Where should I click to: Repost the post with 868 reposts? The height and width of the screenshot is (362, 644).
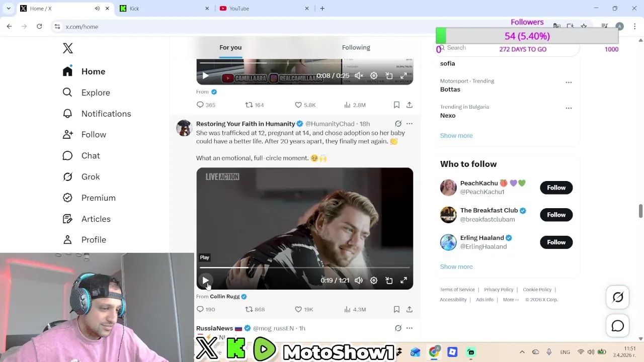point(255,310)
